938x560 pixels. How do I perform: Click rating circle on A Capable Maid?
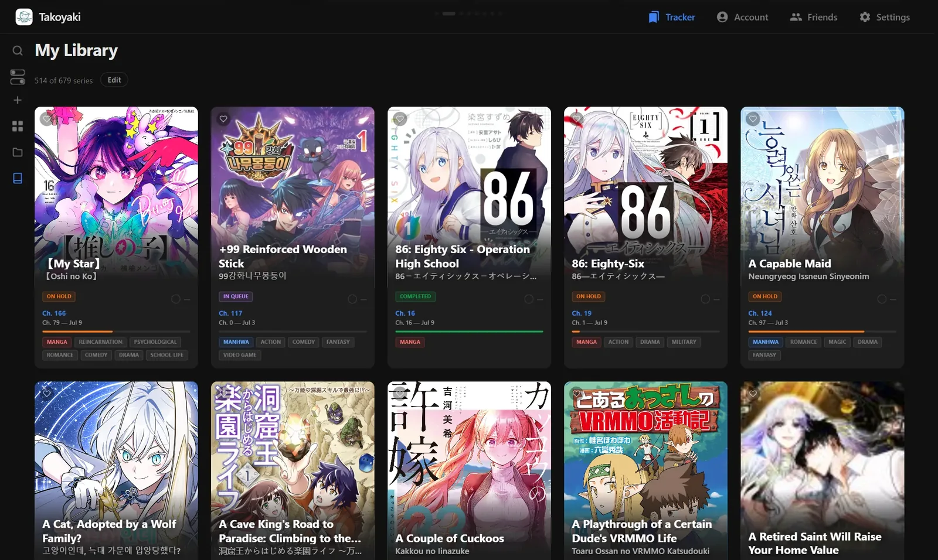[x=882, y=299]
